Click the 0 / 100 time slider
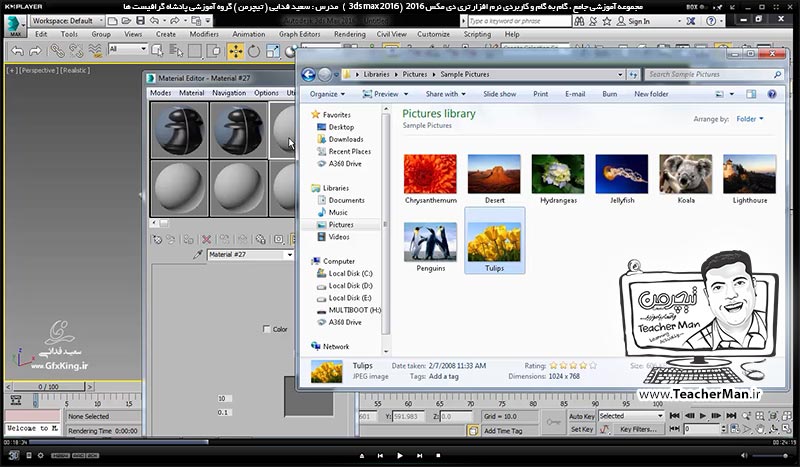Image resolution: width=800 pixels, height=467 pixels. click(48, 387)
